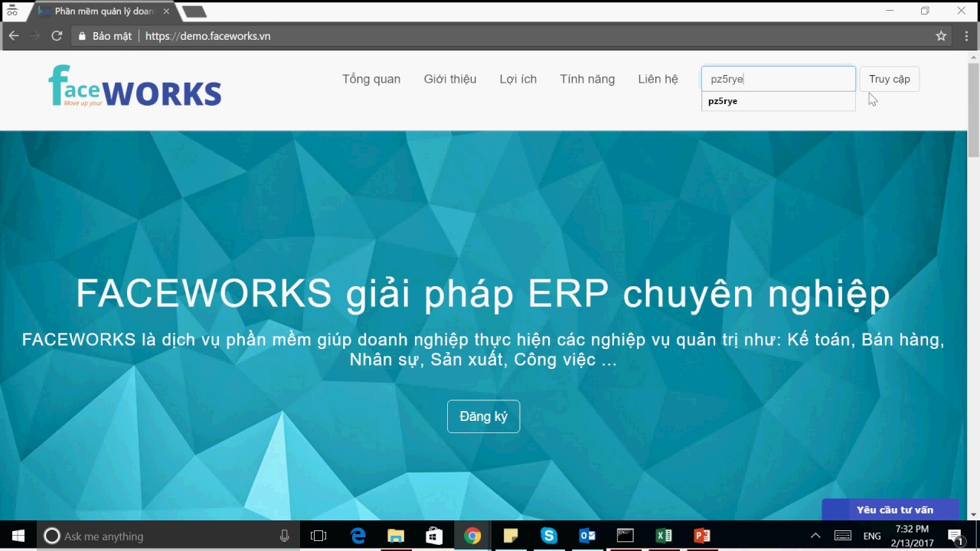Screen dimensions: 980x551
Task: Reload the page with the refresh icon
Action: point(56,36)
